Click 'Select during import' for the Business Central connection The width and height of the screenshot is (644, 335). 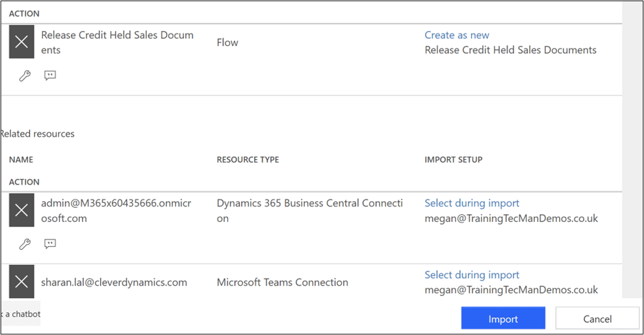(472, 203)
